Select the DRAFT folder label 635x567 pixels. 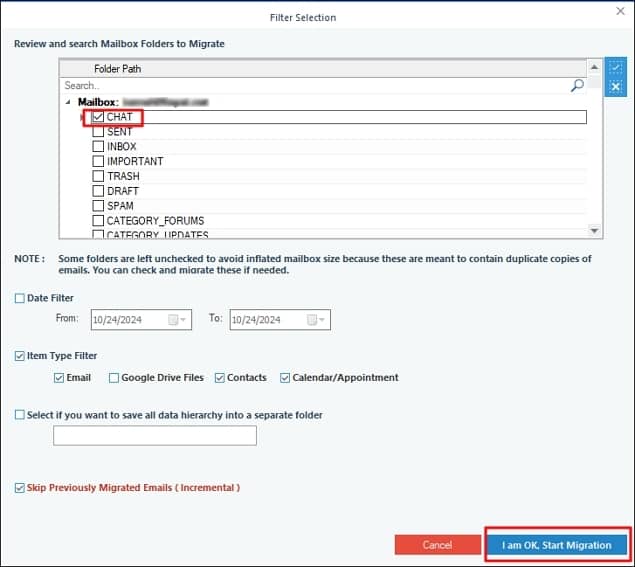click(x=123, y=191)
